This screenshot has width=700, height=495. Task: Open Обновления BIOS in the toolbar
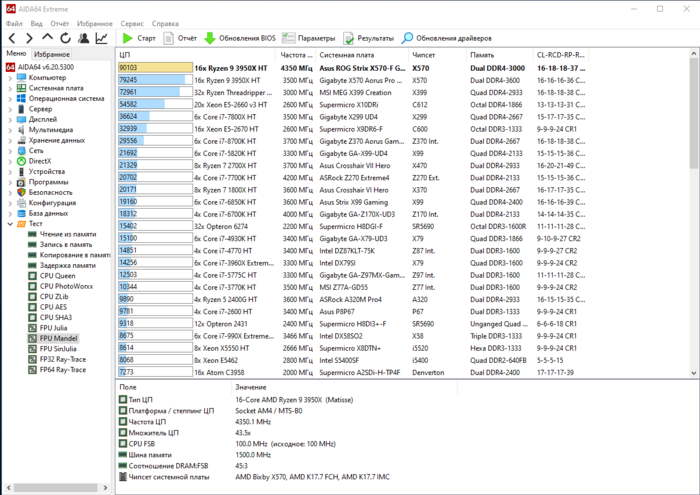click(240, 38)
